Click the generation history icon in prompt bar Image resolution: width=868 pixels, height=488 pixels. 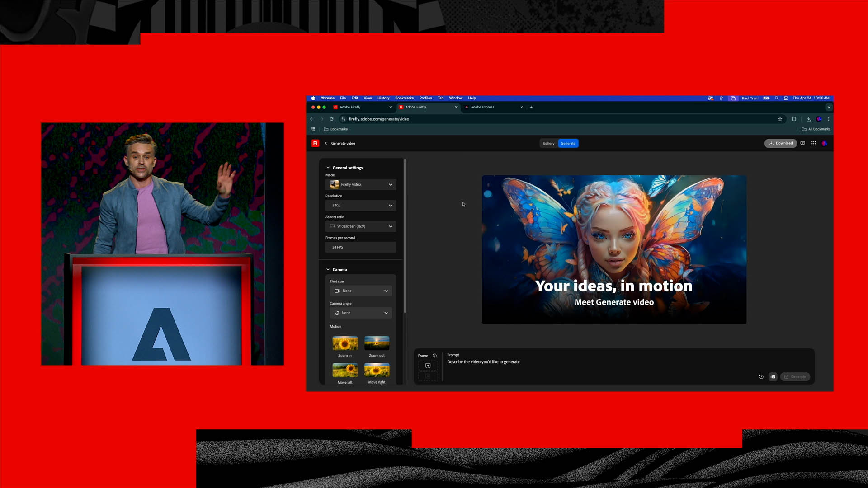pyautogui.click(x=761, y=376)
